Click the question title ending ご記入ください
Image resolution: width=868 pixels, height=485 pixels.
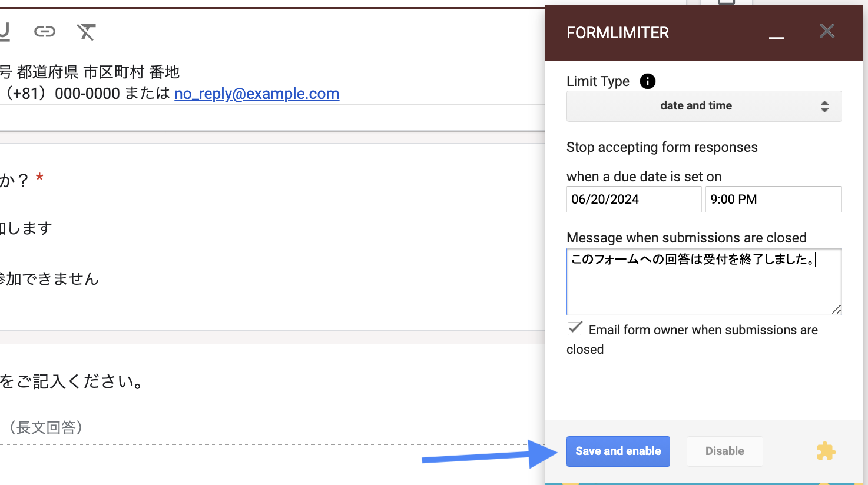72,382
